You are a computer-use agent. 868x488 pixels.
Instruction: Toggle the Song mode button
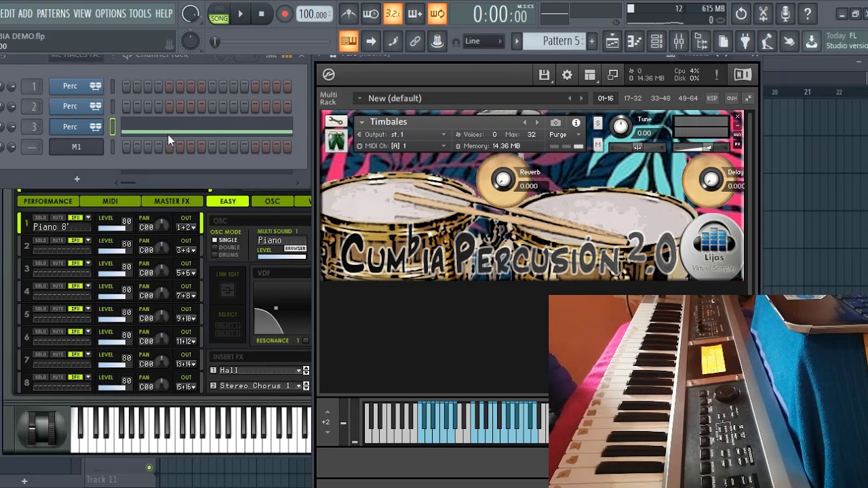(x=218, y=18)
